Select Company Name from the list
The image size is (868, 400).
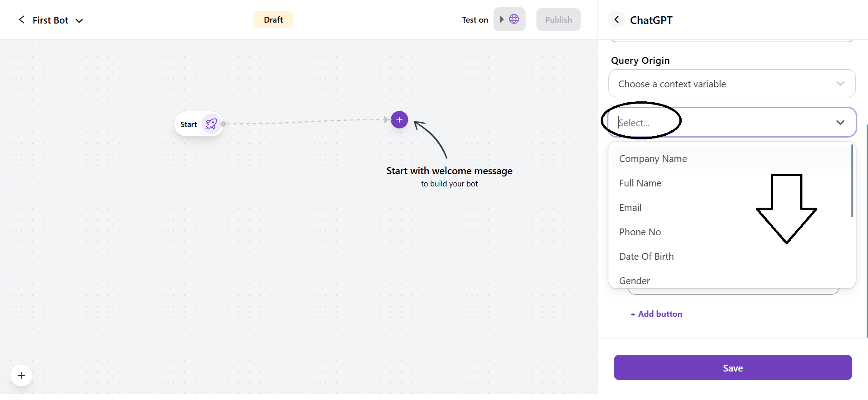pyautogui.click(x=653, y=159)
